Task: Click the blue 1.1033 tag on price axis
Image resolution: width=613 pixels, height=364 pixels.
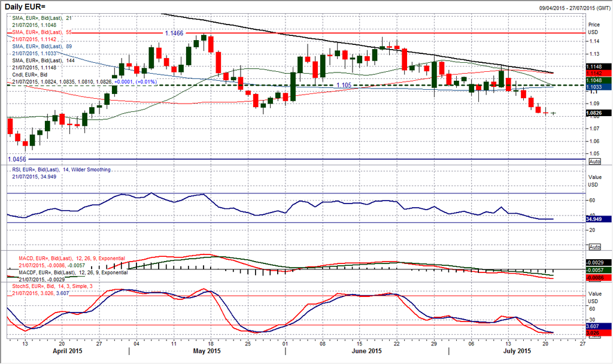Action: click(599, 87)
